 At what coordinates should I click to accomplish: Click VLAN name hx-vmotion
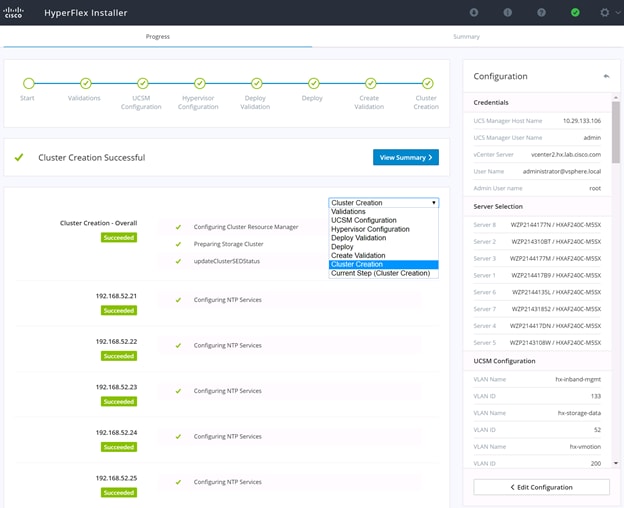[x=585, y=447]
